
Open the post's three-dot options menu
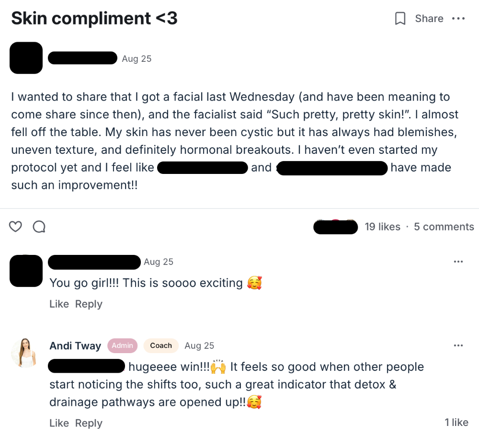458,19
